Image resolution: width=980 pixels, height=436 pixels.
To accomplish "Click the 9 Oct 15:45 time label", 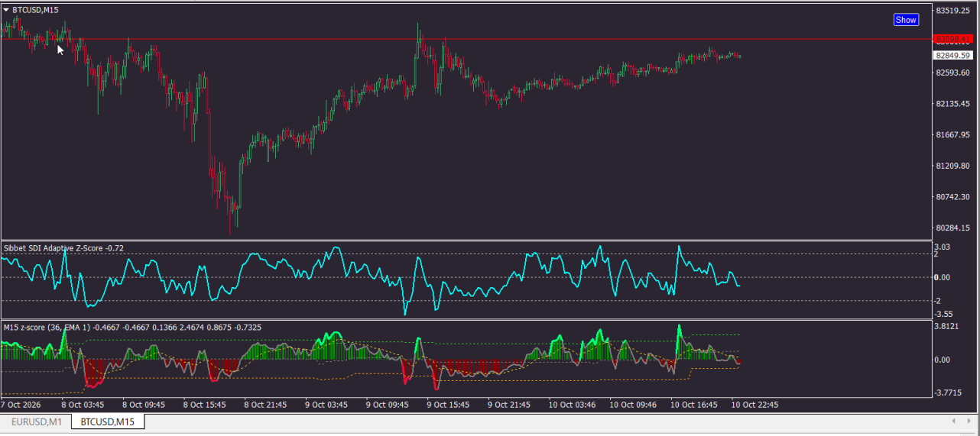I will coord(449,404).
